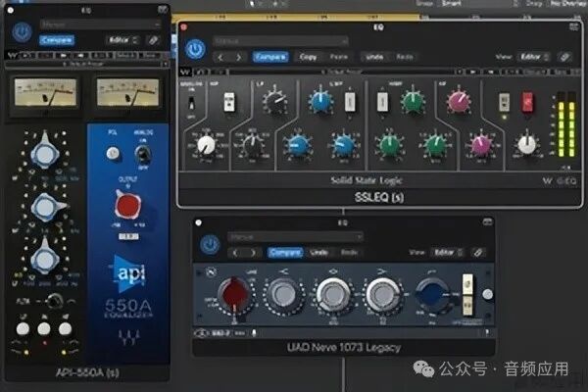Click Undo in the Neve 1073 header
The image size is (588, 392).
[x=319, y=253]
